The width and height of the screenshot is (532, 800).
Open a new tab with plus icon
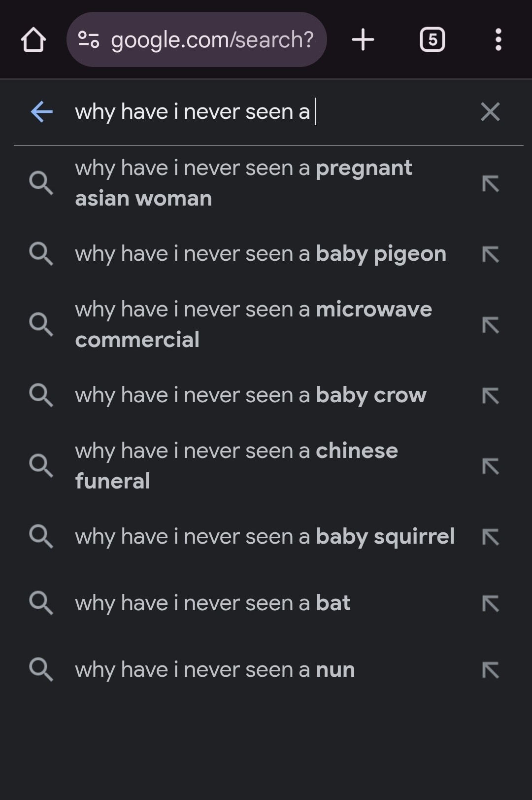tap(363, 39)
